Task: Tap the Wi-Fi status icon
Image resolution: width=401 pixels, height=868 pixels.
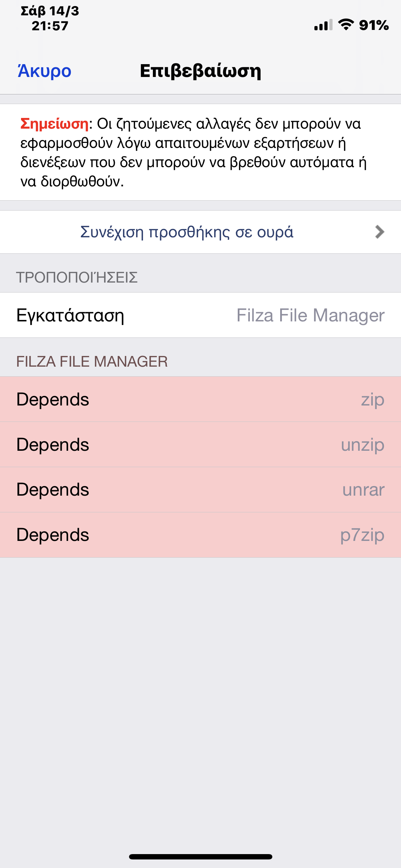Action: (346, 25)
